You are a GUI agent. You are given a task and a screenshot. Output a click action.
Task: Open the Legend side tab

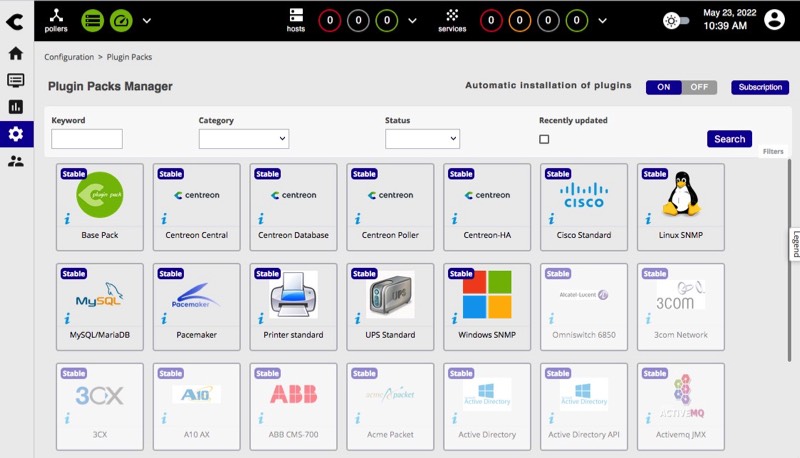click(795, 244)
